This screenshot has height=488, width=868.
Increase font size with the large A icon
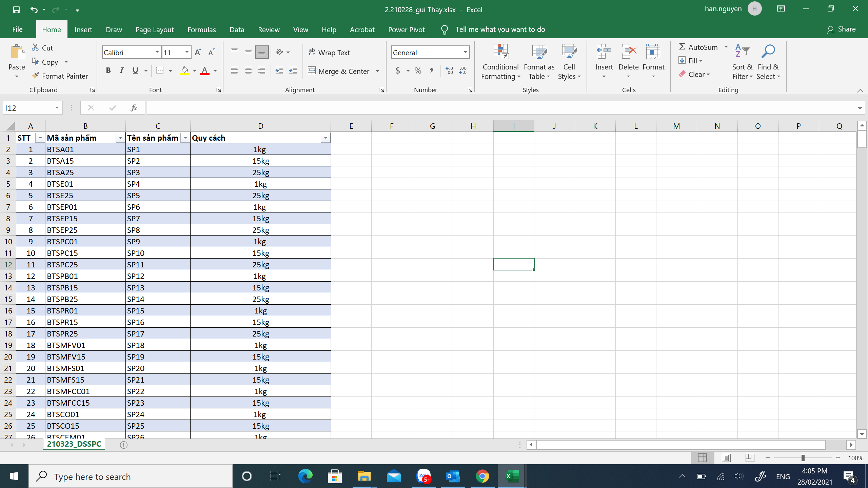coord(198,52)
